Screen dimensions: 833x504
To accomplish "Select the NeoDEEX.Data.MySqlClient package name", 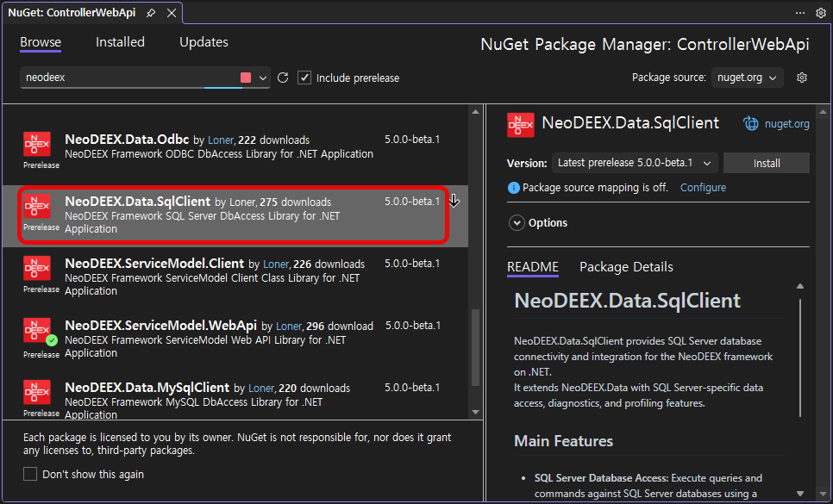I will click(147, 388).
